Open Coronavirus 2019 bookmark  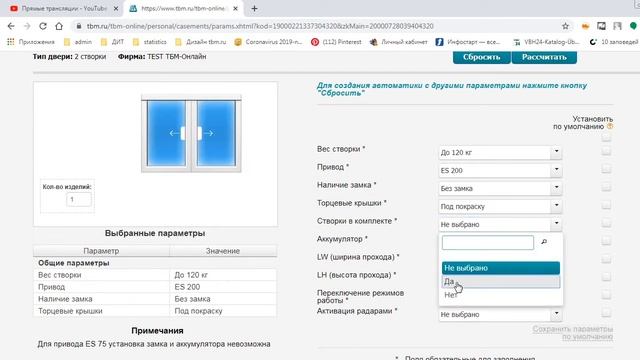click(268, 42)
